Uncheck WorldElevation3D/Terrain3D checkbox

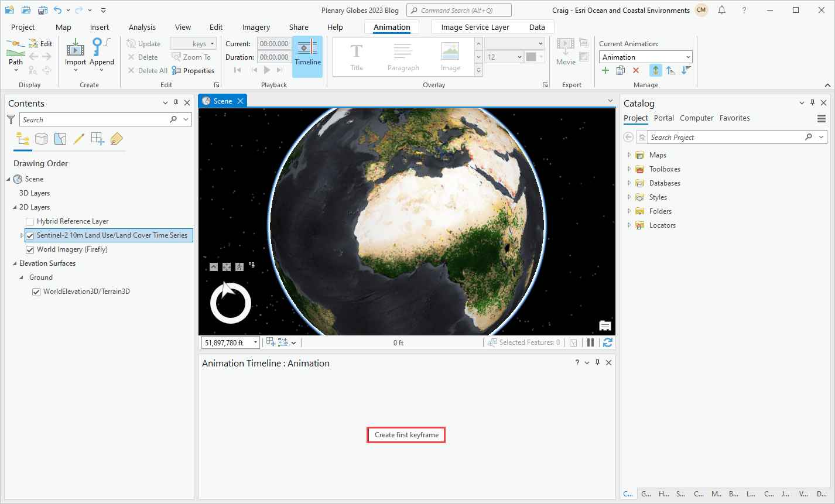click(36, 292)
